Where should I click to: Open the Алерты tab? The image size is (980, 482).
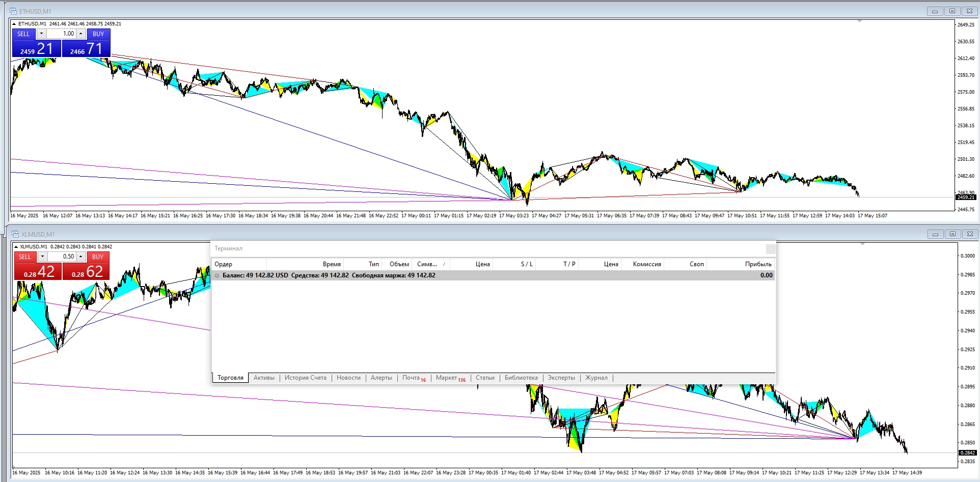(x=382, y=378)
